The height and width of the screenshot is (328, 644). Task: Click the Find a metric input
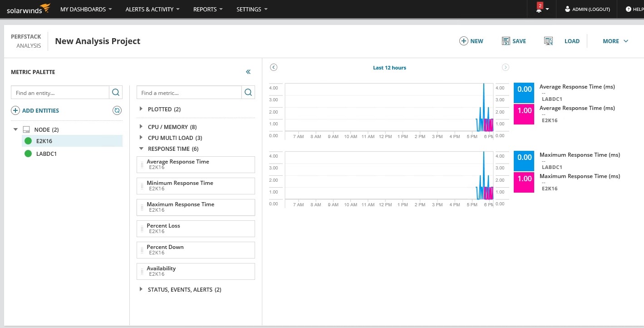(189, 92)
